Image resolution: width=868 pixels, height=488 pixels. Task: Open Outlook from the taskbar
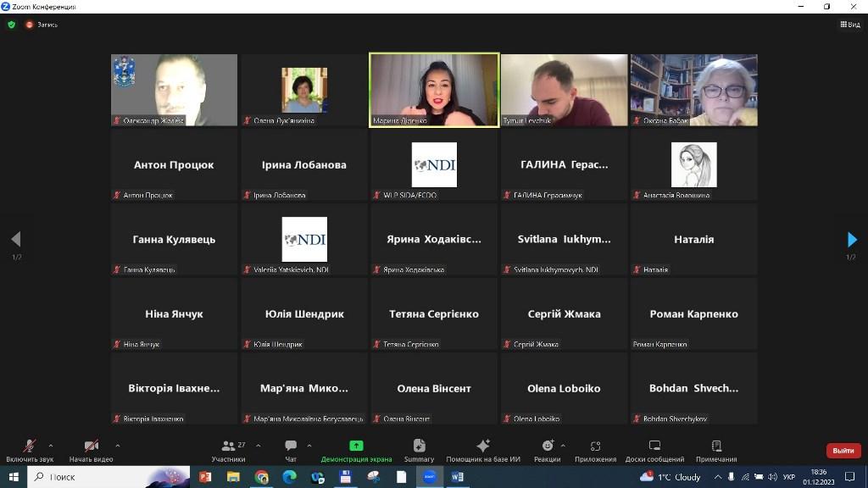(317, 476)
